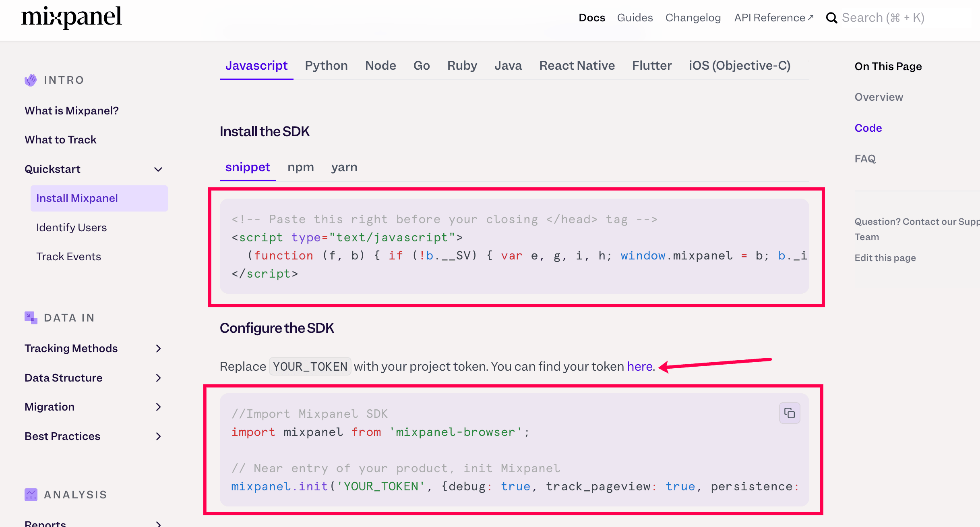Open the yarn install tab

tap(344, 167)
